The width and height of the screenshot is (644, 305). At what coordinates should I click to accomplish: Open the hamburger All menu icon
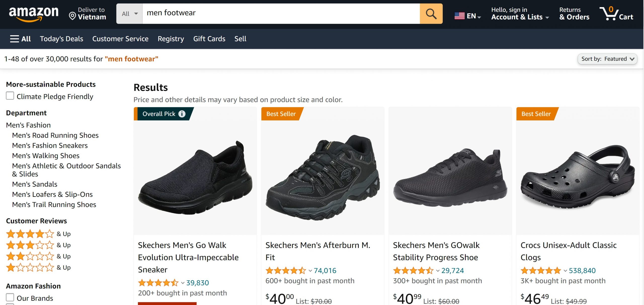[14, 39]
